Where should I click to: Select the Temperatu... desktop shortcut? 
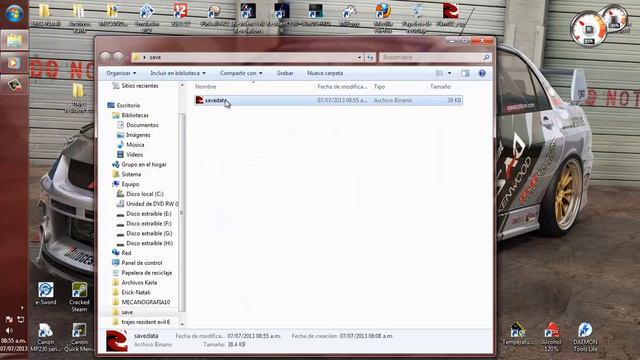(x=517, y=333)
